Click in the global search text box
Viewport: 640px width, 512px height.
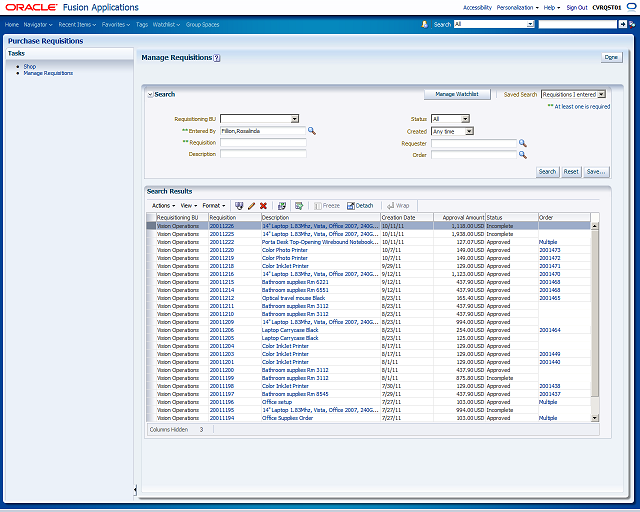point(577,24)
